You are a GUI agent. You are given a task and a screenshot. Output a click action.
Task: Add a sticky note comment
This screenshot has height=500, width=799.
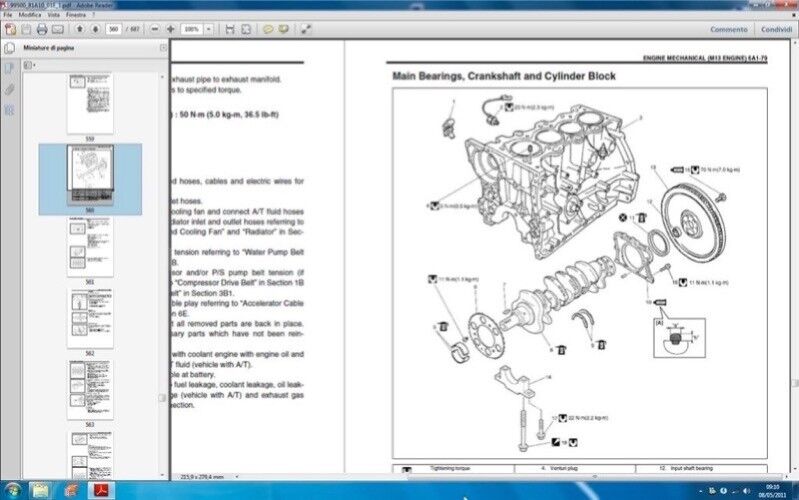(x=268, y=30)
